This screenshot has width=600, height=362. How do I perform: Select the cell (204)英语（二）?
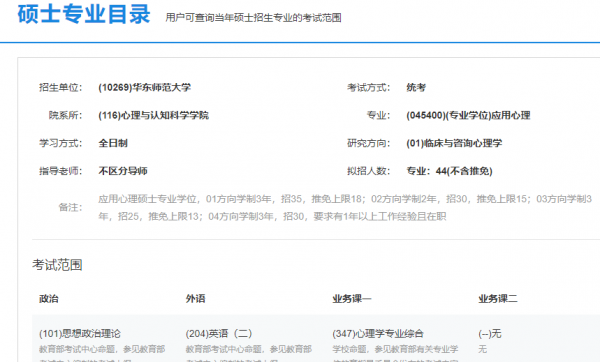click(x=219, y=334)
